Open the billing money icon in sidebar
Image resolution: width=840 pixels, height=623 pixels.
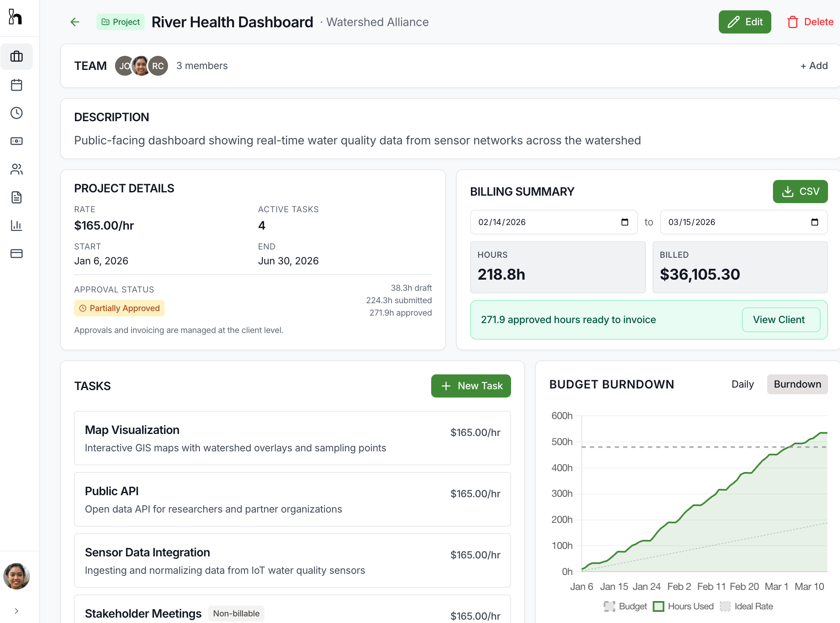17,141
